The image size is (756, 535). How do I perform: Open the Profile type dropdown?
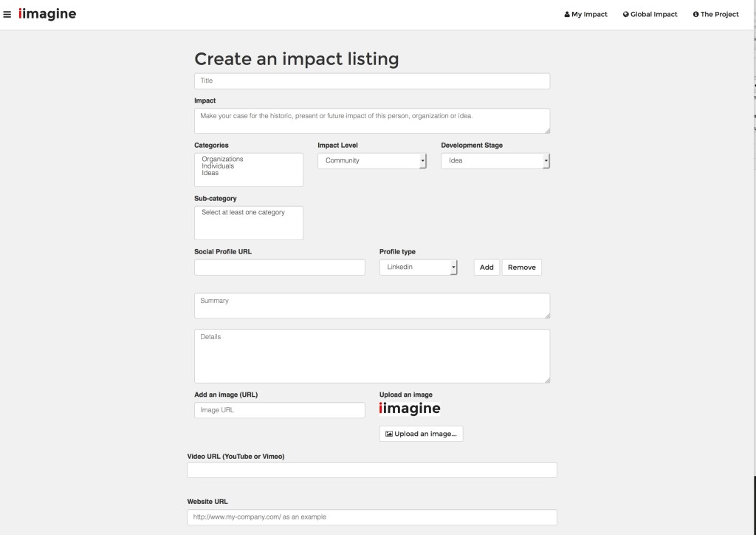(419, 267)
